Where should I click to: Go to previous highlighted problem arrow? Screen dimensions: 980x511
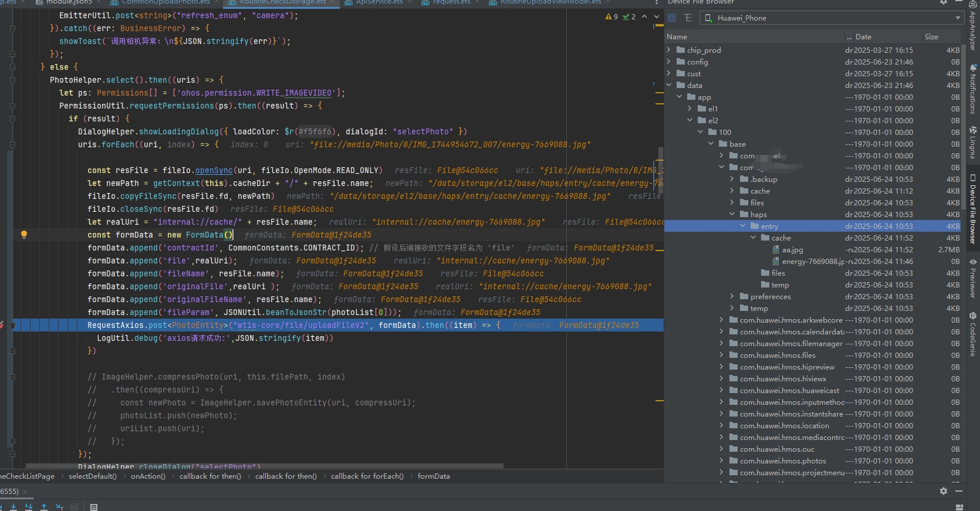click(644, 17)
